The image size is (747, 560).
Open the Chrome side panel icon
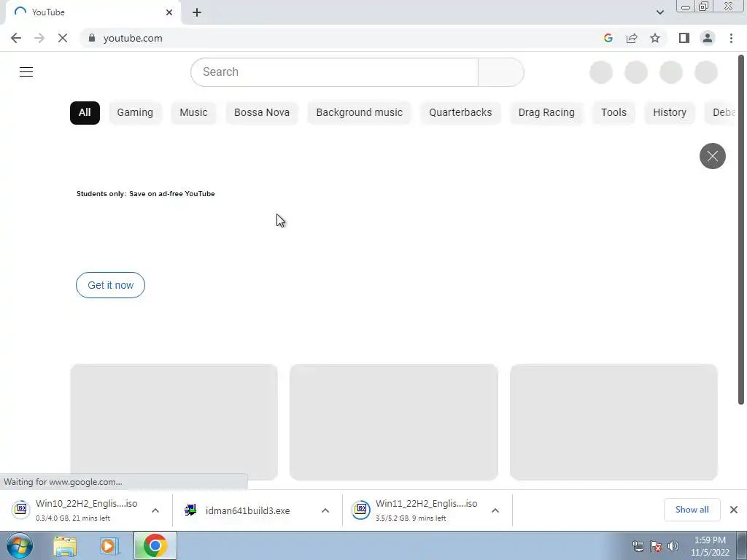[684, 38]
